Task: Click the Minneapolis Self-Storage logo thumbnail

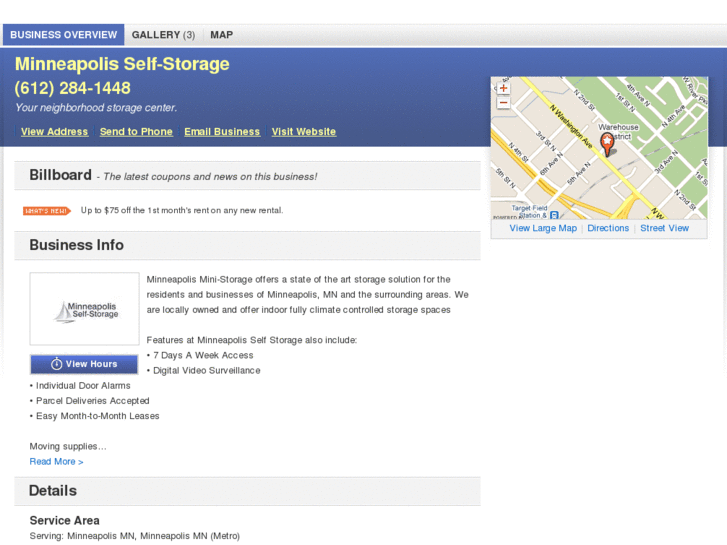Action: tap(84, 309)
